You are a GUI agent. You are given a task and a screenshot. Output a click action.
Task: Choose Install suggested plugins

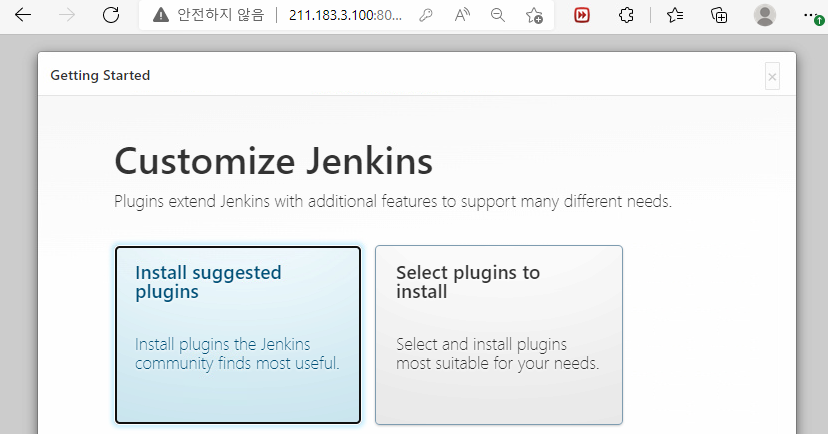click(238, 335)
